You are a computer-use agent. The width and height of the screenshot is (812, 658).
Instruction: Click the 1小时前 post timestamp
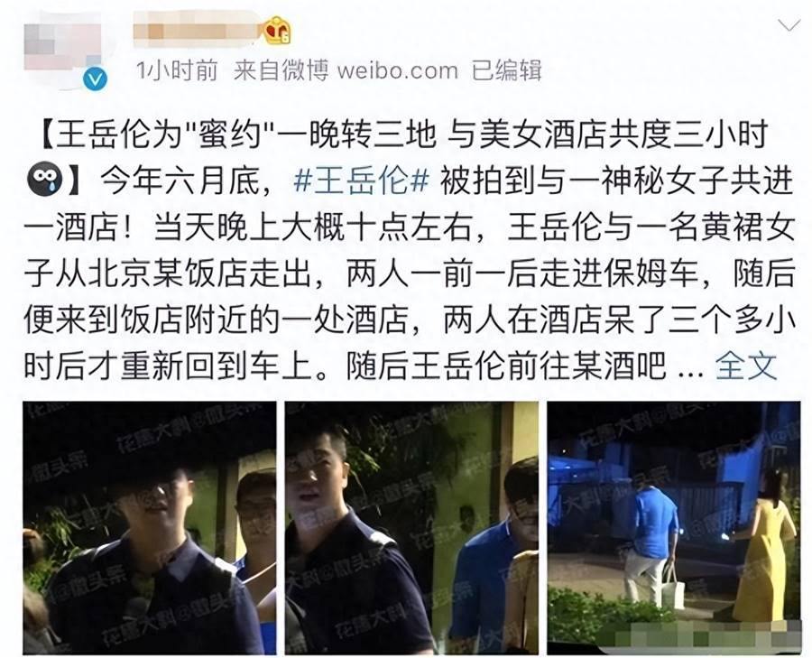click(177, 70)
